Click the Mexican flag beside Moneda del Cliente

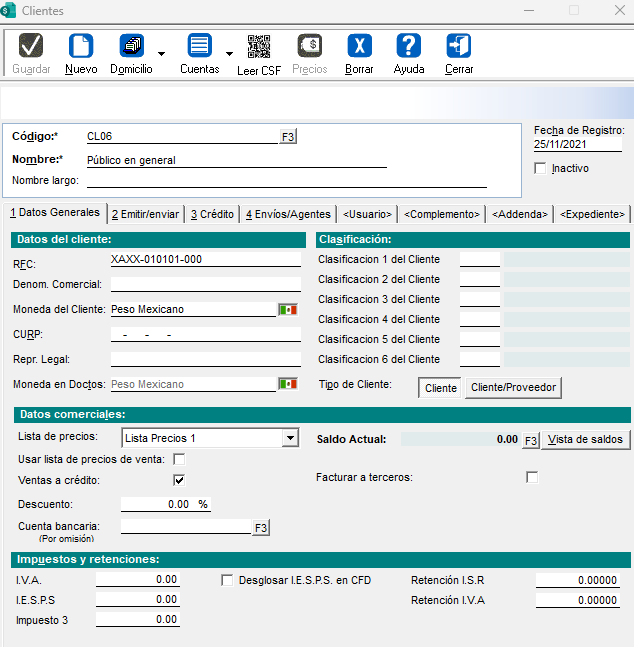(288, 309)
